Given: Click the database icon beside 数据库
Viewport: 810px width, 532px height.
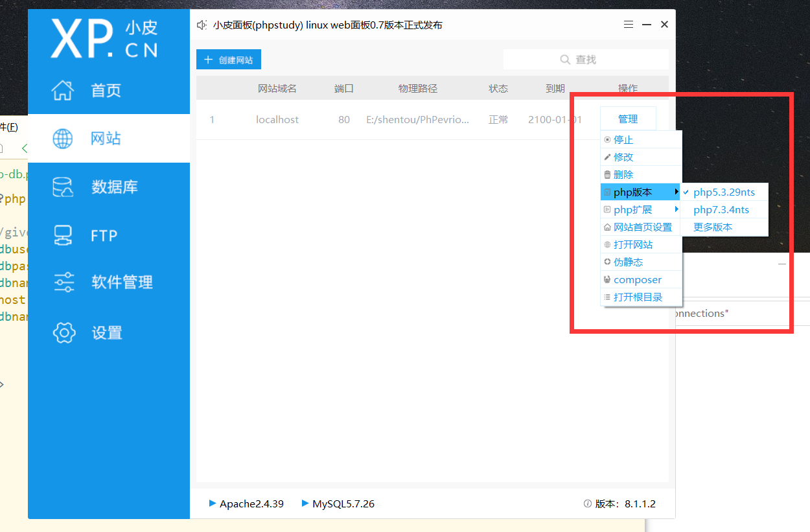Looking at the screenshot, I should (63, 187).
